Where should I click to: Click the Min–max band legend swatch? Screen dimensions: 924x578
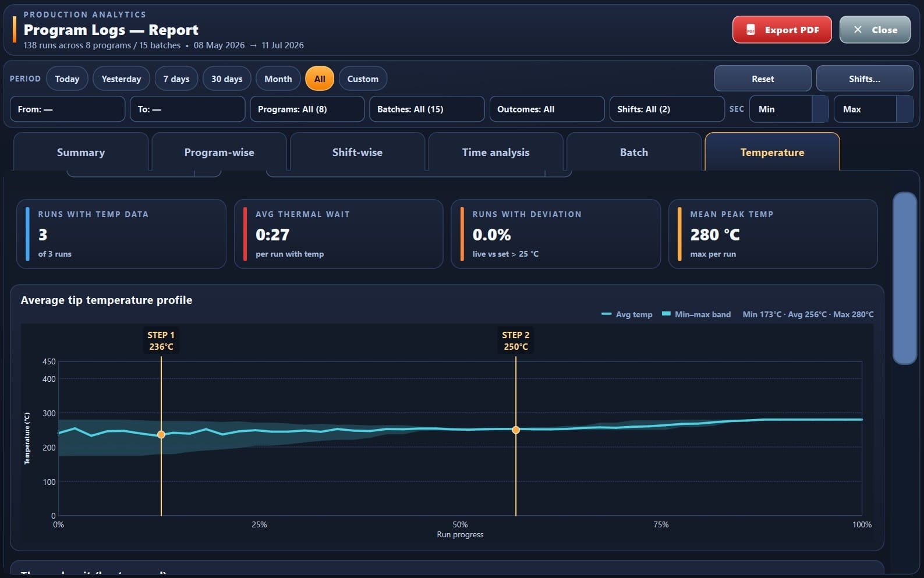667,314
